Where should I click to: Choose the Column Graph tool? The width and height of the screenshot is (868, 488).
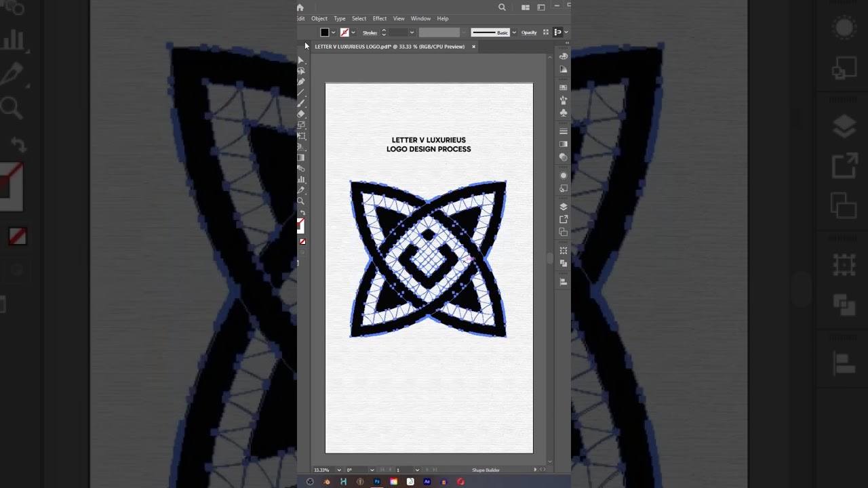coord(301,180)
